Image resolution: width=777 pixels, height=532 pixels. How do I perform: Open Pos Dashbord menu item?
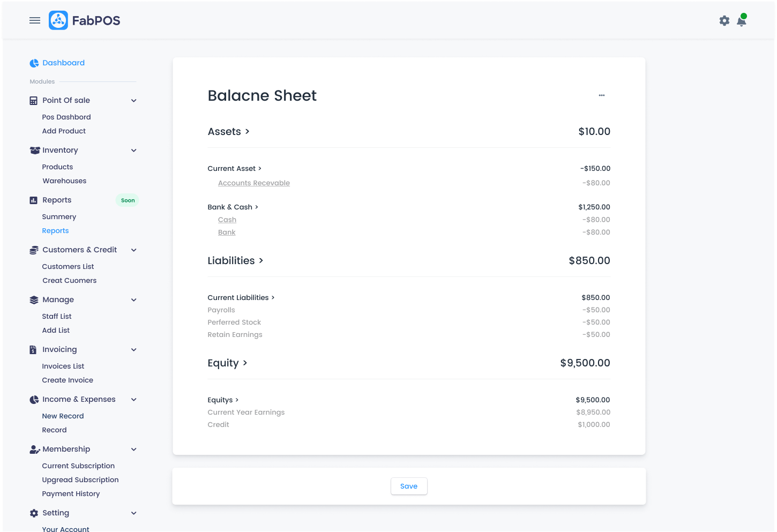pos(66,117)
